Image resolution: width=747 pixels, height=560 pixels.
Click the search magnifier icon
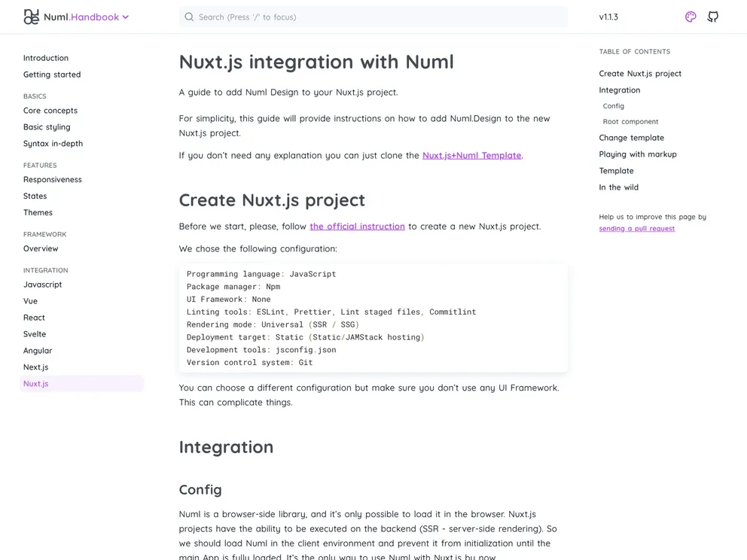(x=189, y=17)
